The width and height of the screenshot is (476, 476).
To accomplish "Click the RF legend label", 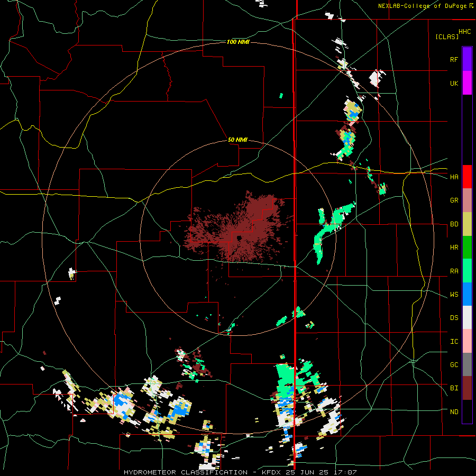I will pyautogui.click(x=454, y=59).
